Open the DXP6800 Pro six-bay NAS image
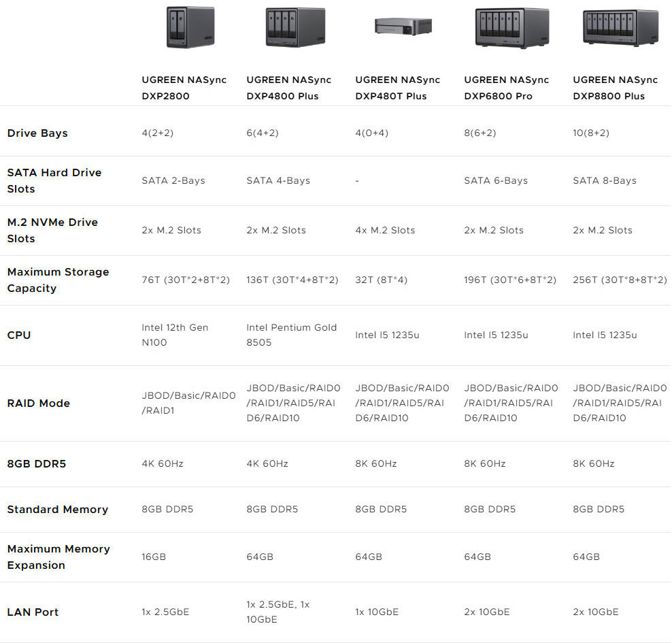This screenshot has width=672, height=643. click(x=511, y=27)
